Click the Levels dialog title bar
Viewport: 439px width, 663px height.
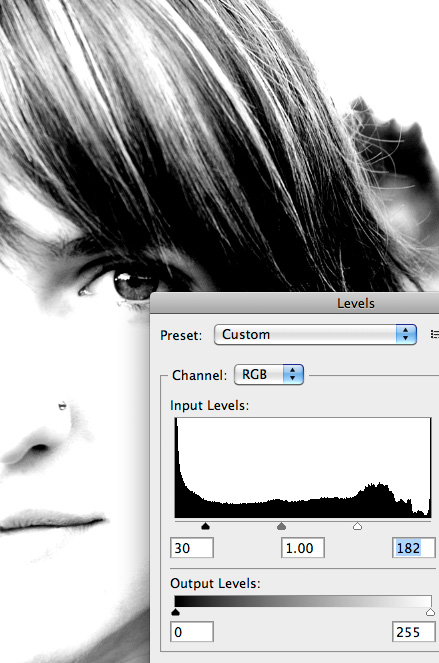(295, 303)
